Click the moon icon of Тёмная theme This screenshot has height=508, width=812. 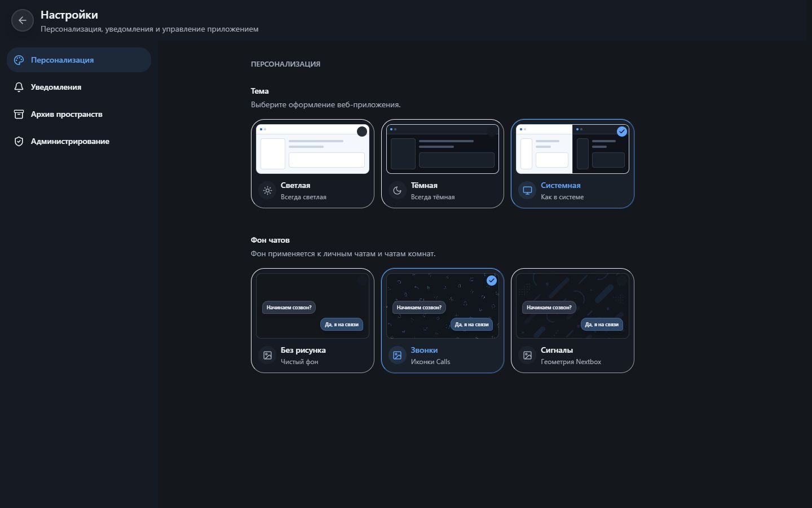[398, 191]
